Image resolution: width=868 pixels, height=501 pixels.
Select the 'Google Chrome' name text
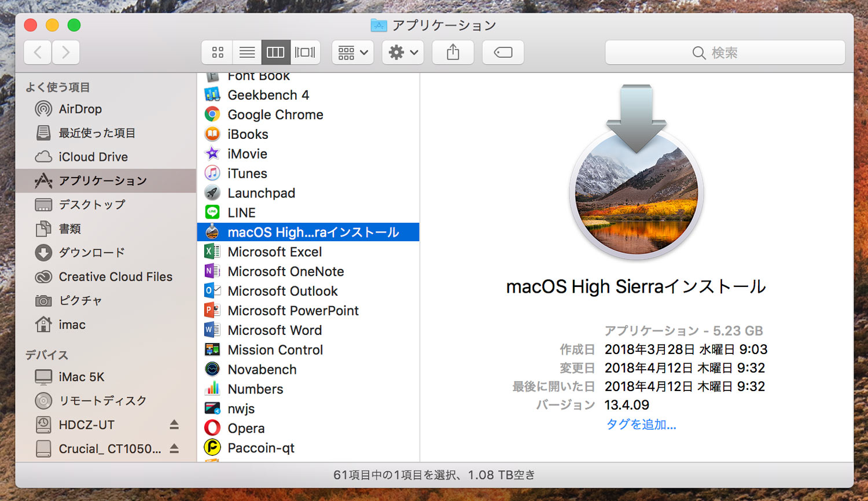(275, 115)
